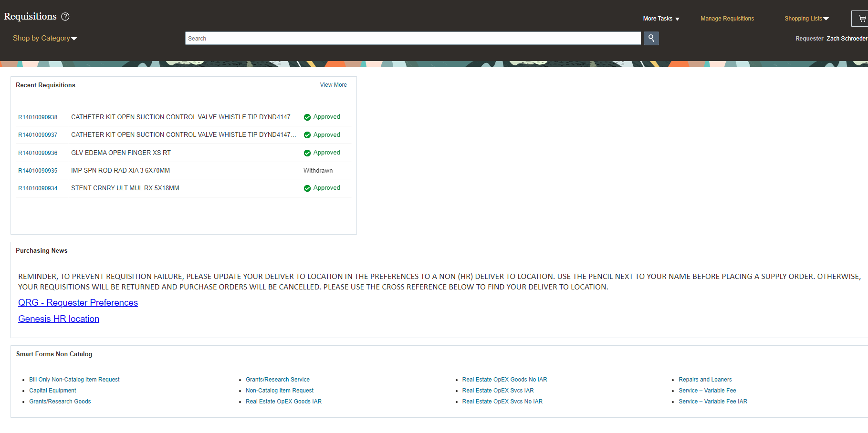The width and height of the screenshot is (868, 433).
Task: Open the Non-Catalog Item Request form
Action: tap(279, 390)
